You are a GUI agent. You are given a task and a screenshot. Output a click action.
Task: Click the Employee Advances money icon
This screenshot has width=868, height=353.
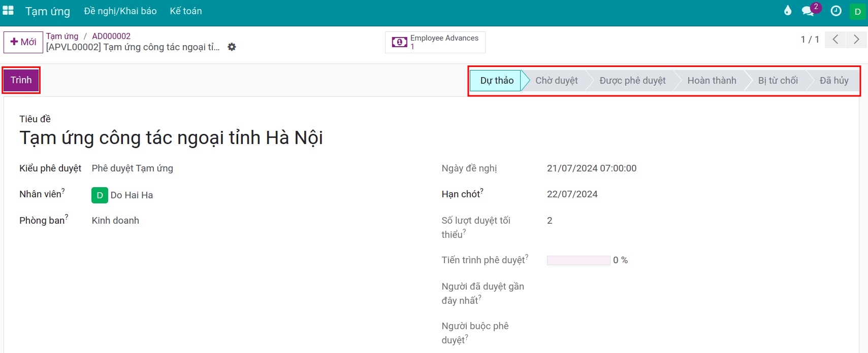399,42
